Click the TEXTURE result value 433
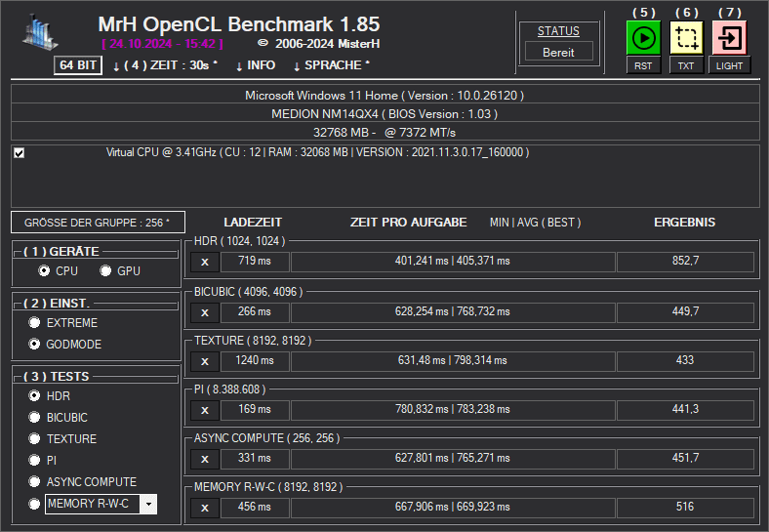Screen dimensions: 769x532 685,361
